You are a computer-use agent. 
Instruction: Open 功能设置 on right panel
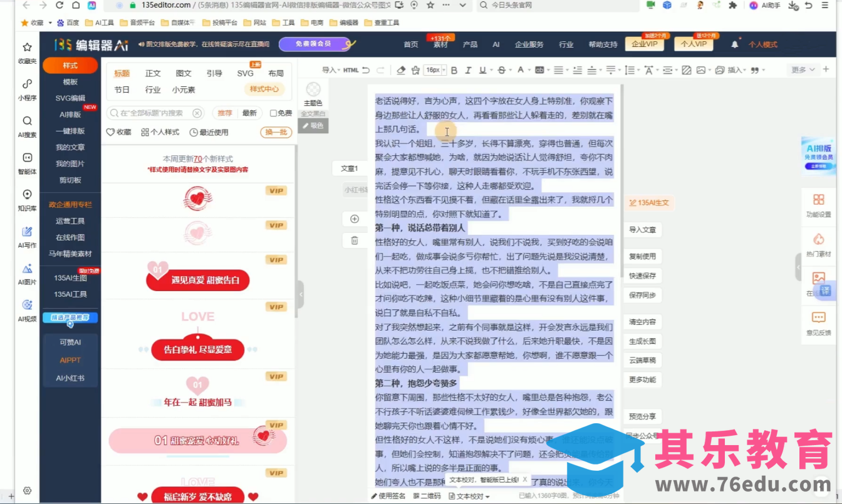pos(818,205)
